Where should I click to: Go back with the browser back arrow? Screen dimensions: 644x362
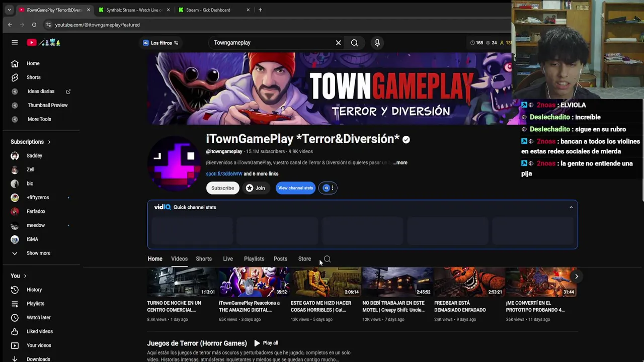pos(10,25)
